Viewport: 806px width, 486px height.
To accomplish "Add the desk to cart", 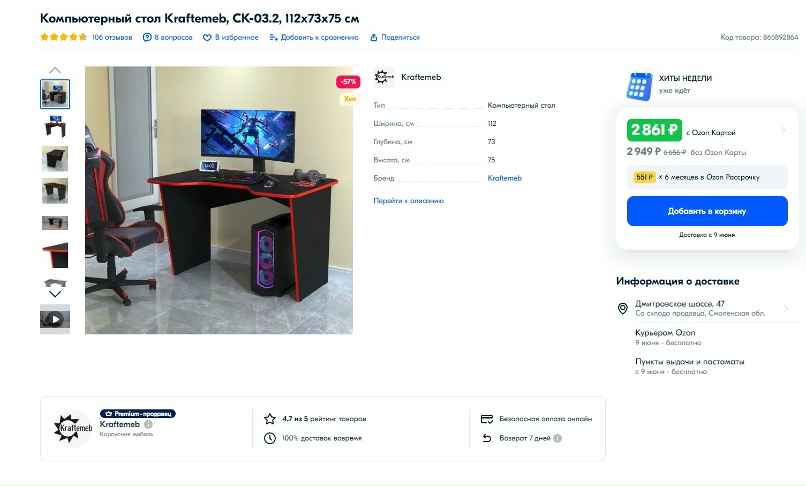I will [707, 211].
